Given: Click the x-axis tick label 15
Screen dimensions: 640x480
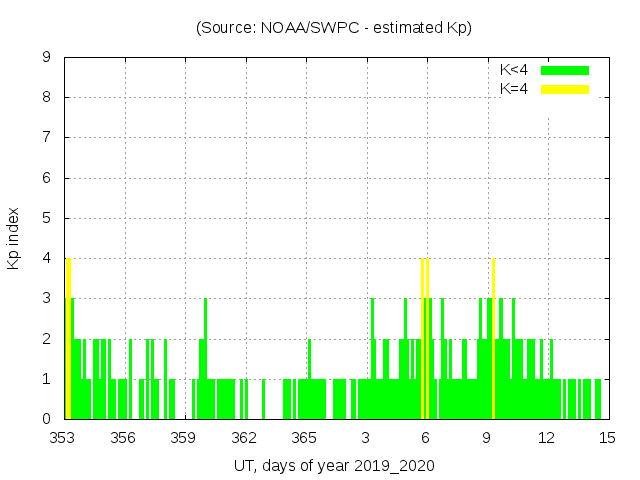Looking at the screenshot, I should click(x=606, y=438).
